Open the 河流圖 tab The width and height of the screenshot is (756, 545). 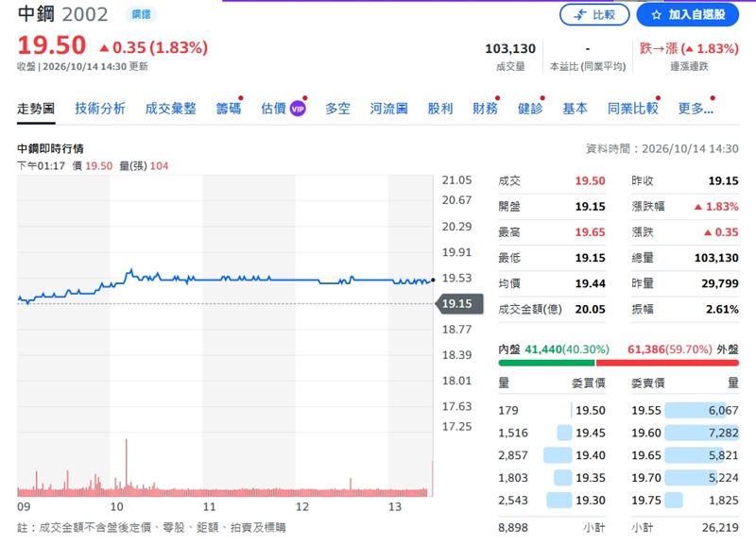[x=388, y=109]
